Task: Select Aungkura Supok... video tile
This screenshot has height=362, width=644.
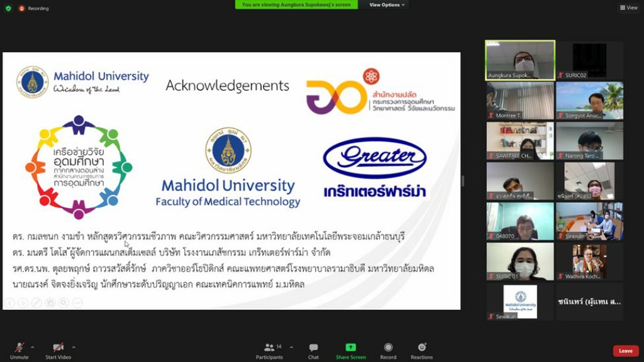Action: pyautogui.click(x=520, y=60)
